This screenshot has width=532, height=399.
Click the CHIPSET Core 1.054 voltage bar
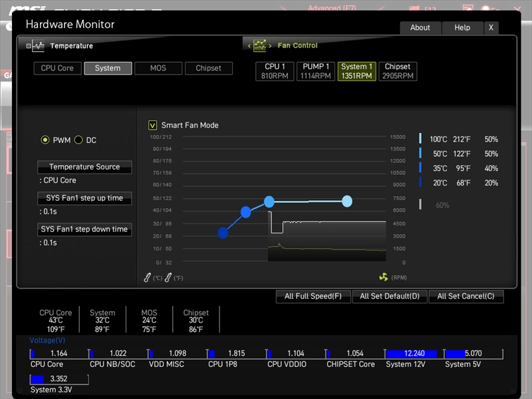[355, 354]
